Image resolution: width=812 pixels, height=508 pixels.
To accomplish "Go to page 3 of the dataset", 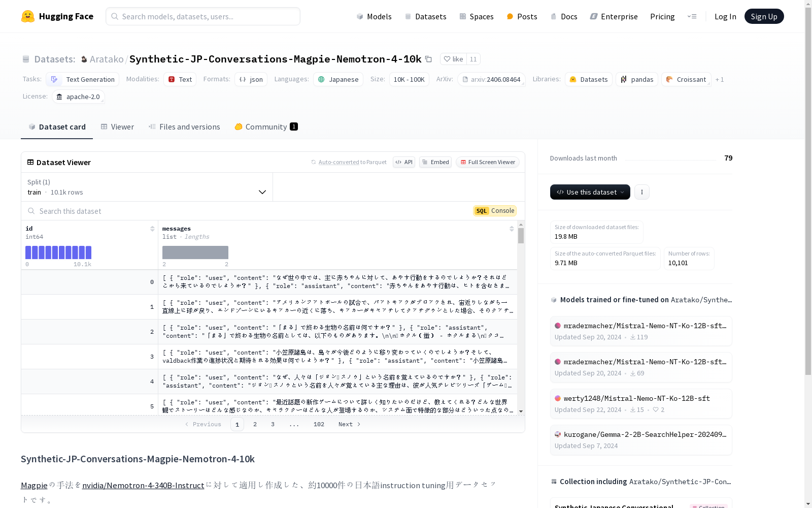I will point(273,424).
